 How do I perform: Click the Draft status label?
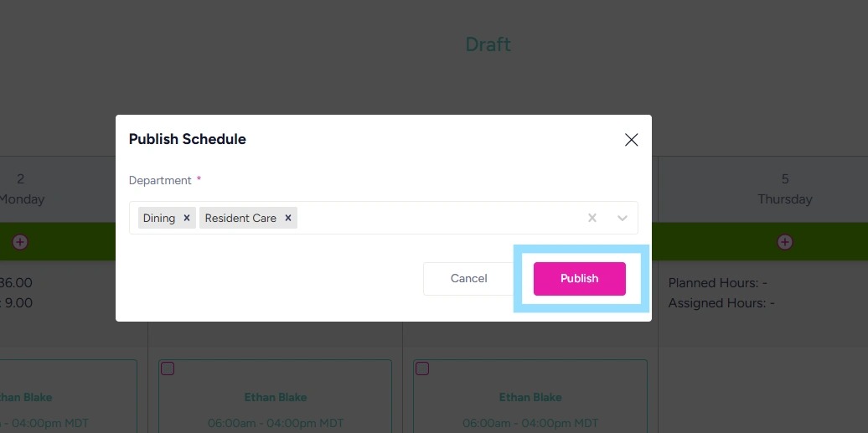[x=488, y=44]
